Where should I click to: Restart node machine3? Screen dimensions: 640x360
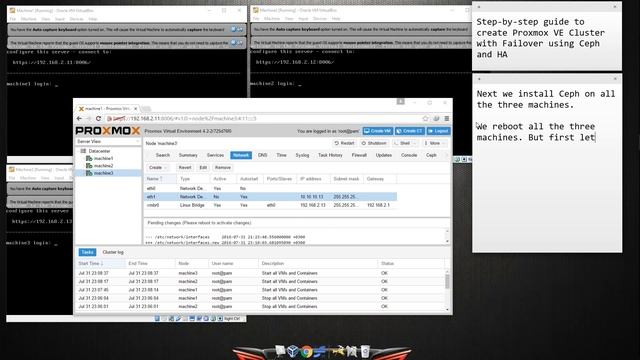(x=344, y=143)
